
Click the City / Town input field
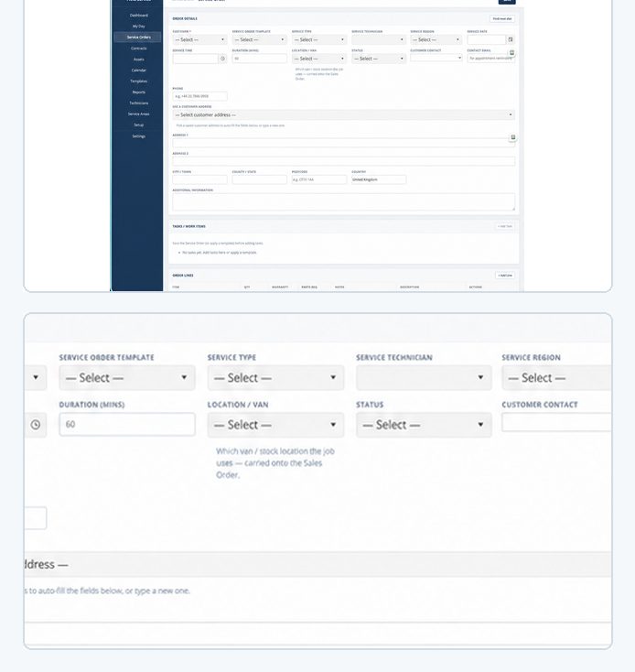[x=199, y=179]
